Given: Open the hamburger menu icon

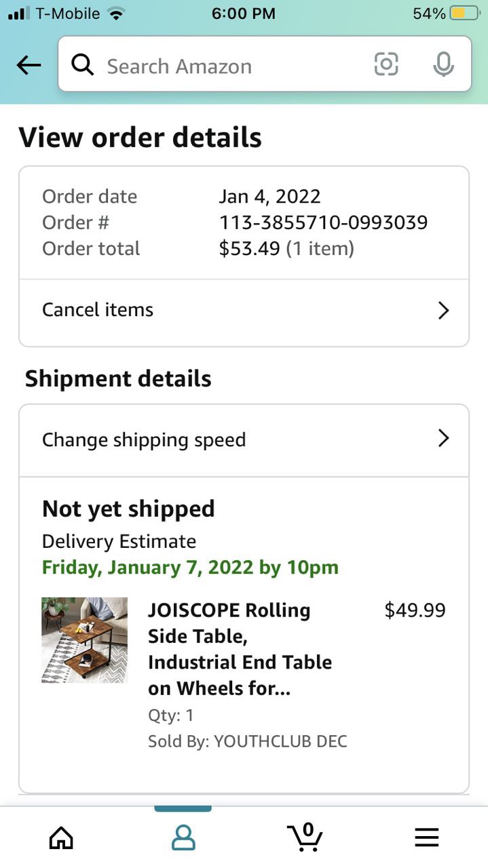Looking at the screenshot, I should 427,838.
